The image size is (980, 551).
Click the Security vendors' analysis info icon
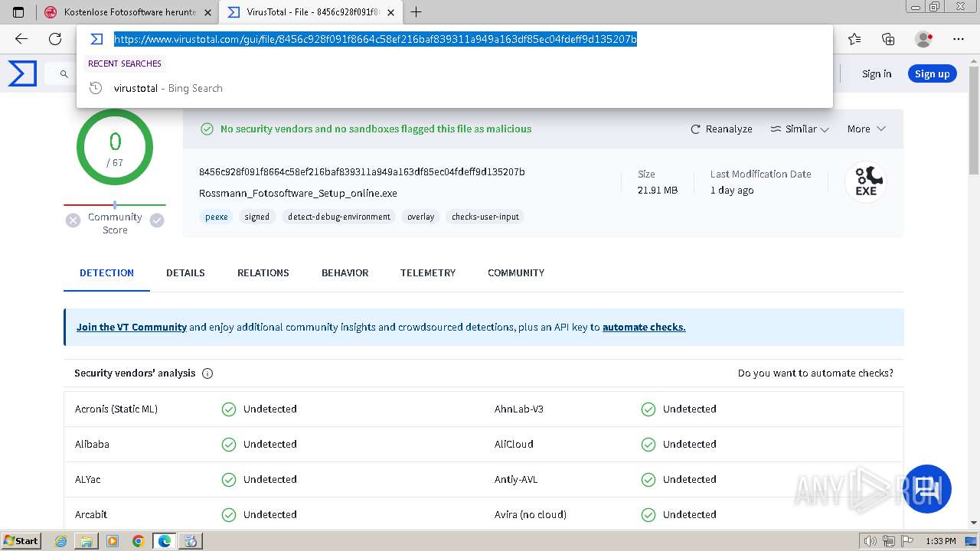pyautogui.click(x=207, y=373)
